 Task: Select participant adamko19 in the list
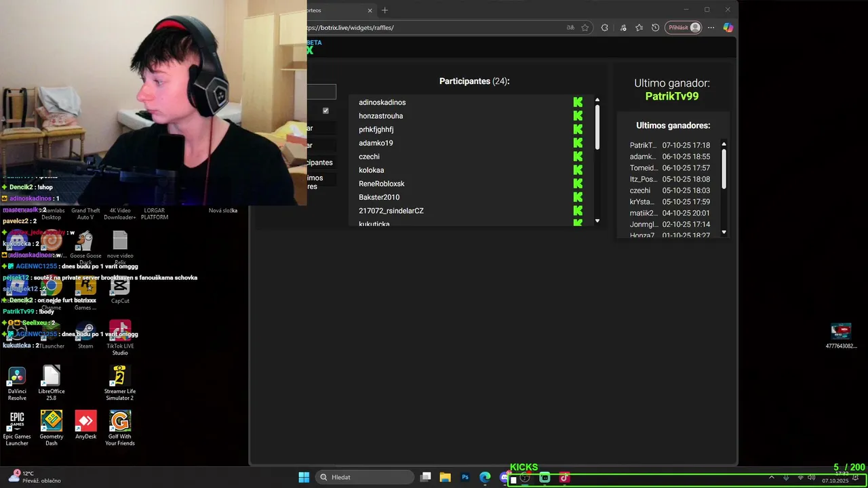(x=376, y=143)
